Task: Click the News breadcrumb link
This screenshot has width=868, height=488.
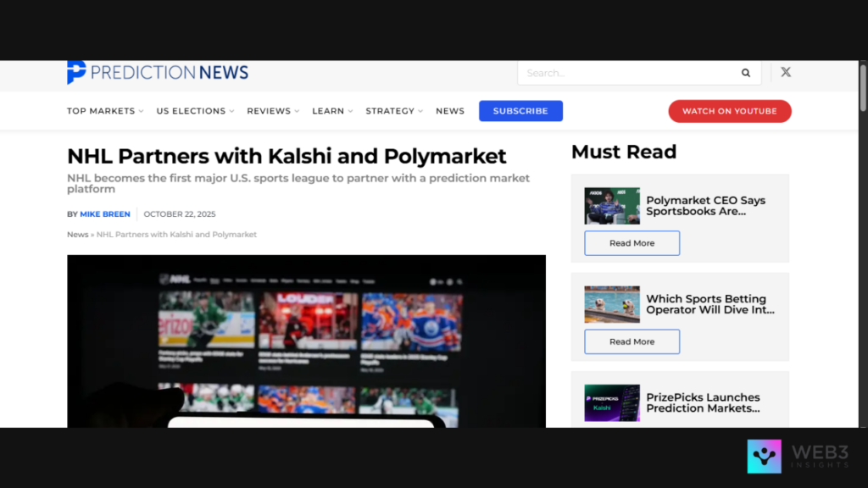Action: pyautogui.click(x=77, y=235)
